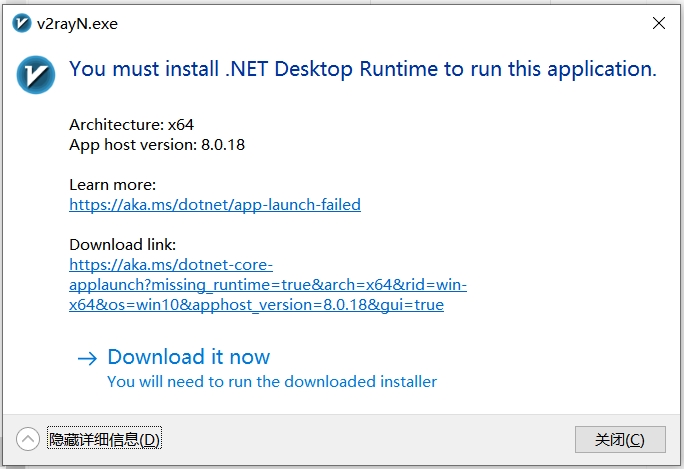Image resolution: width=684 pixels, height=469 pixels.
Task: Open the aka.ms/dotnet/app-launch-failed link
Action: pyautogui.click(x=214, y=205)
